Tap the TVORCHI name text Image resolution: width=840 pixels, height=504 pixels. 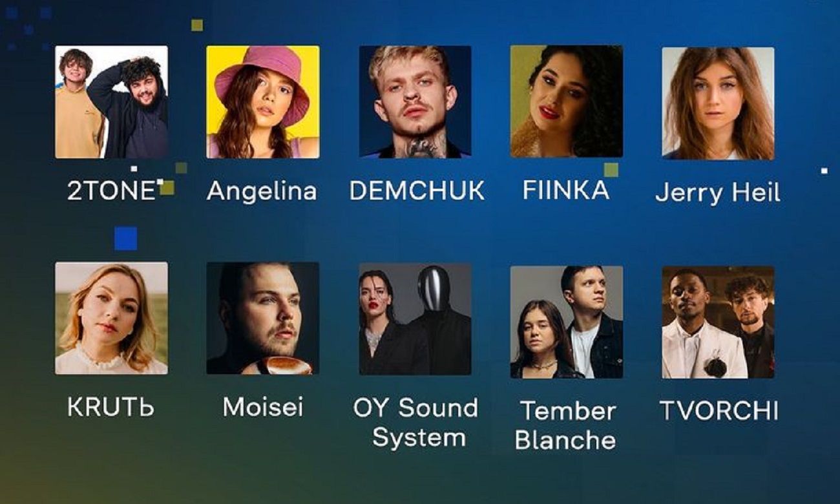(x=719, y=410)
